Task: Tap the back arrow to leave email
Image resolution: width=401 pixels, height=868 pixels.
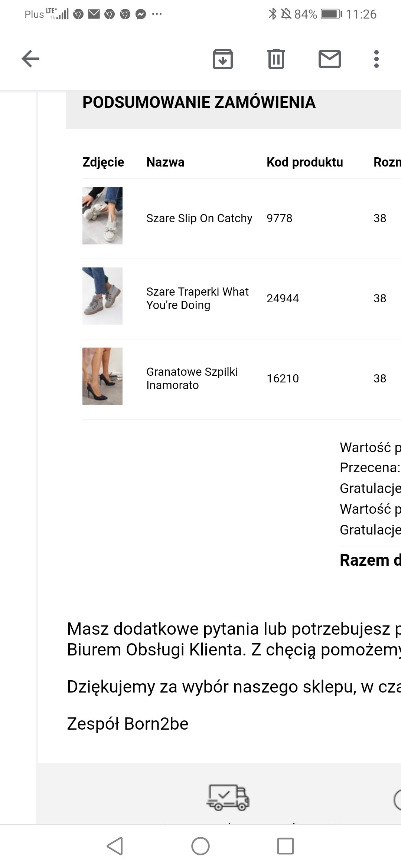Action: point(30,59)
